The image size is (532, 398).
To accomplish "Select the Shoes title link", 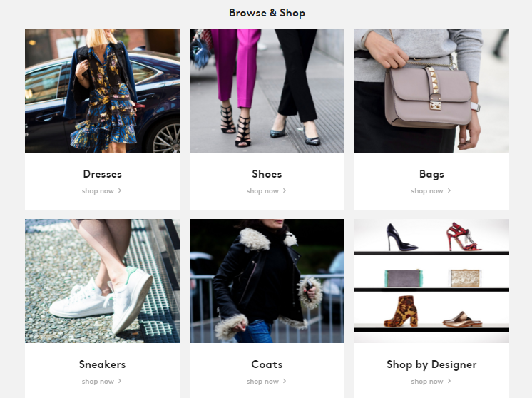I will coord(267,174).
